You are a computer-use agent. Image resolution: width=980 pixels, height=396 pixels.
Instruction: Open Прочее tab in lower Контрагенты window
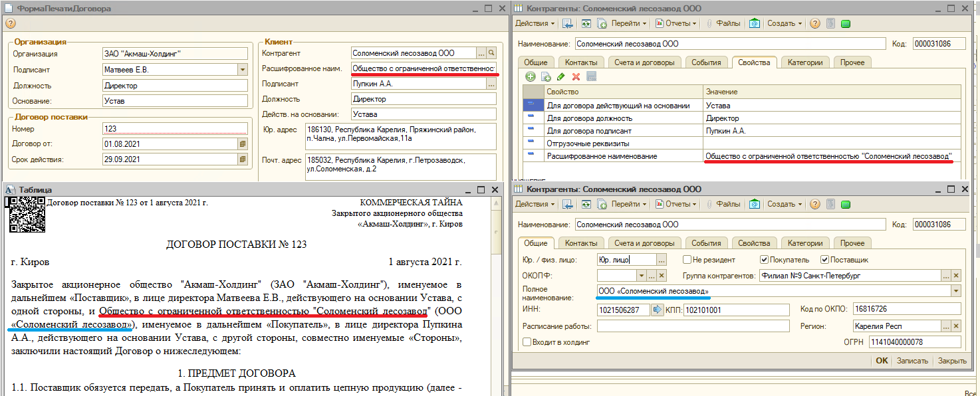[x=852, y=243]
